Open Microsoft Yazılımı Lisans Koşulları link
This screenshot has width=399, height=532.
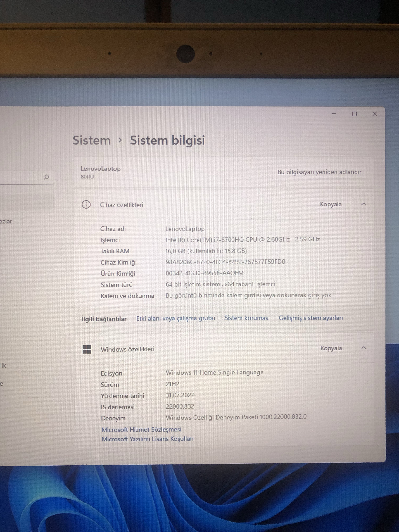(147, 439)
